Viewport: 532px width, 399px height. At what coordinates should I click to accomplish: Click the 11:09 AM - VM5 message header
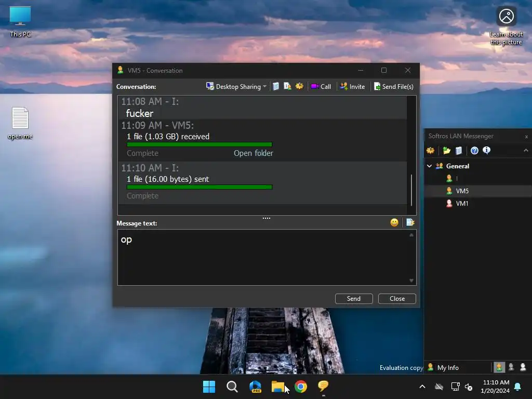tap(157, 125)
